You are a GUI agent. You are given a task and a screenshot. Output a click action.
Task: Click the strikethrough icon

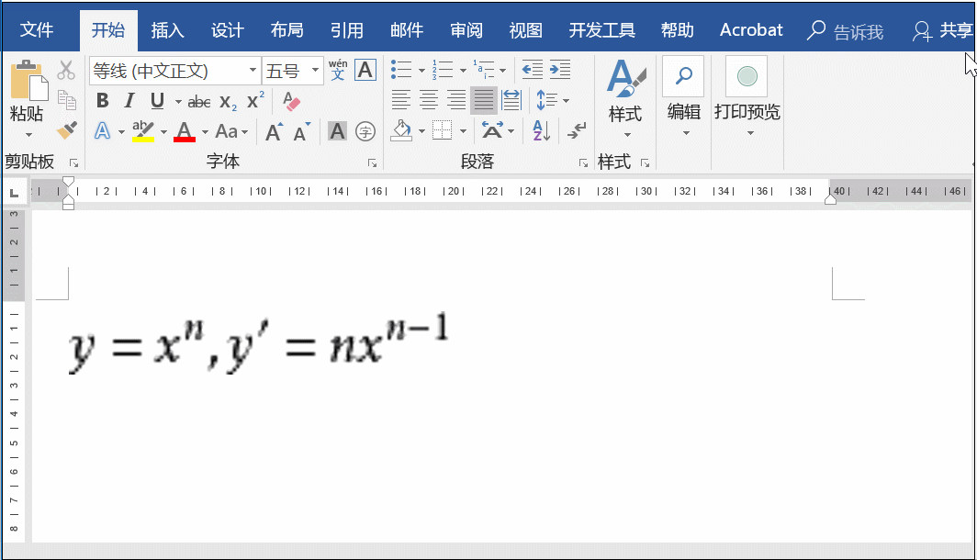[x=198, y=101]
